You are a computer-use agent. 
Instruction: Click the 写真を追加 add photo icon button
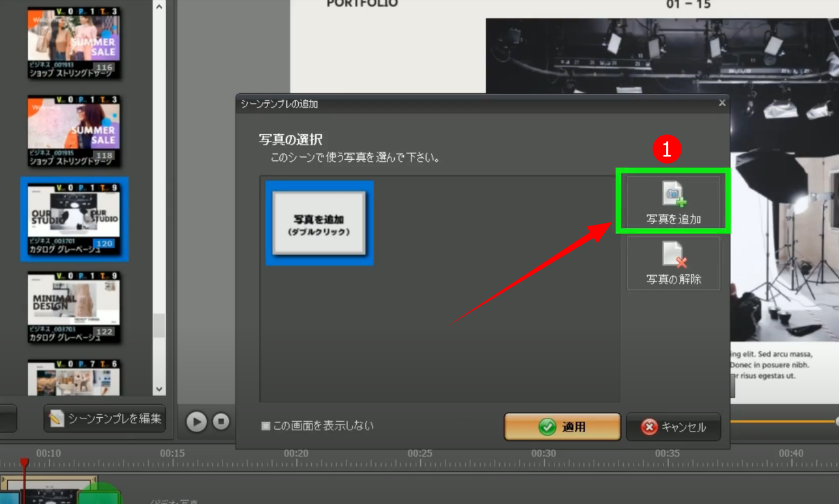(x=673, y=202)
